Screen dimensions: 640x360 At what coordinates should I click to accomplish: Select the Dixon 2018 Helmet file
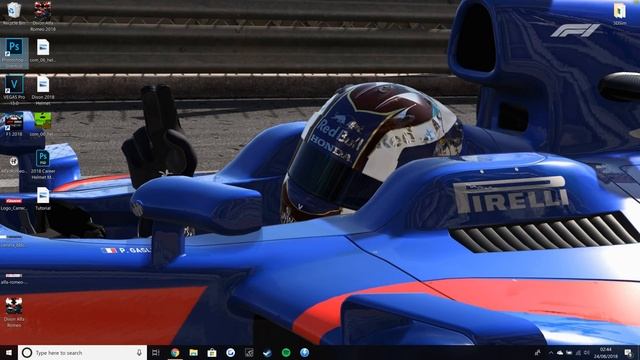click(43, 90)
